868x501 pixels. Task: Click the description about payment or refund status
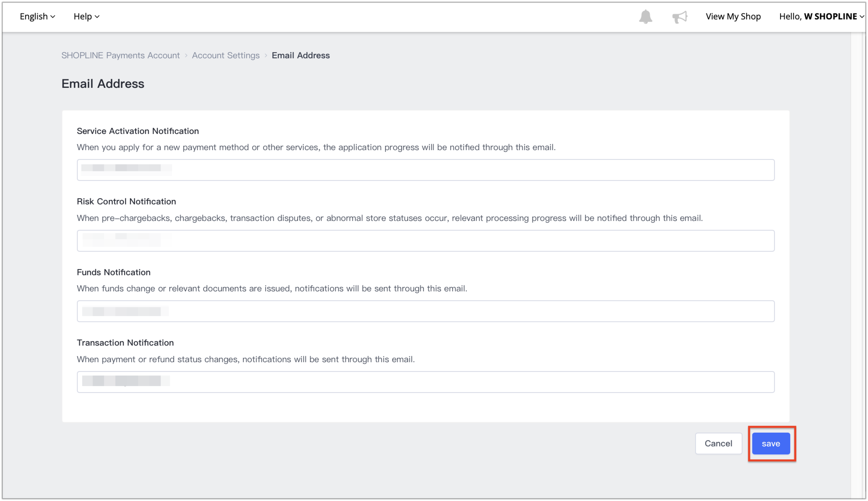(x=246, y=359)
